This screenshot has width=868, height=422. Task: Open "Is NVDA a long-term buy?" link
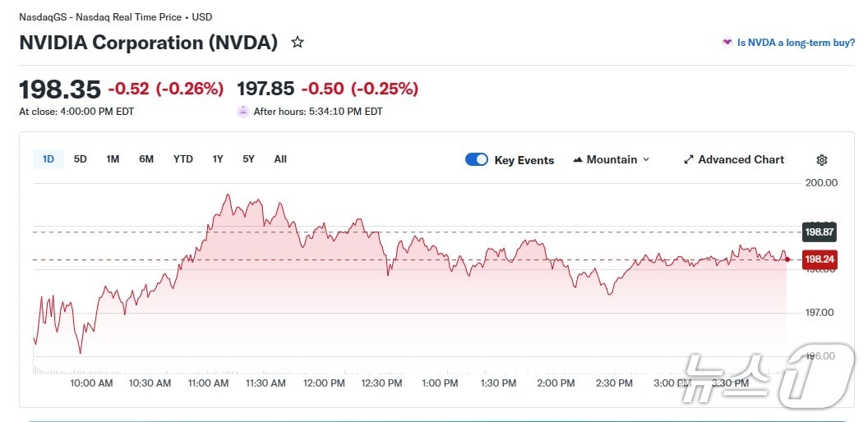796,43
